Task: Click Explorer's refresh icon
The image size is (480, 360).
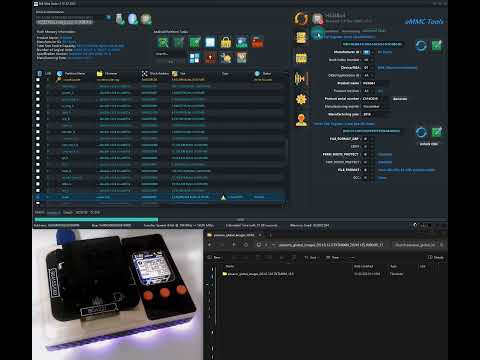Action: [246, 245]
